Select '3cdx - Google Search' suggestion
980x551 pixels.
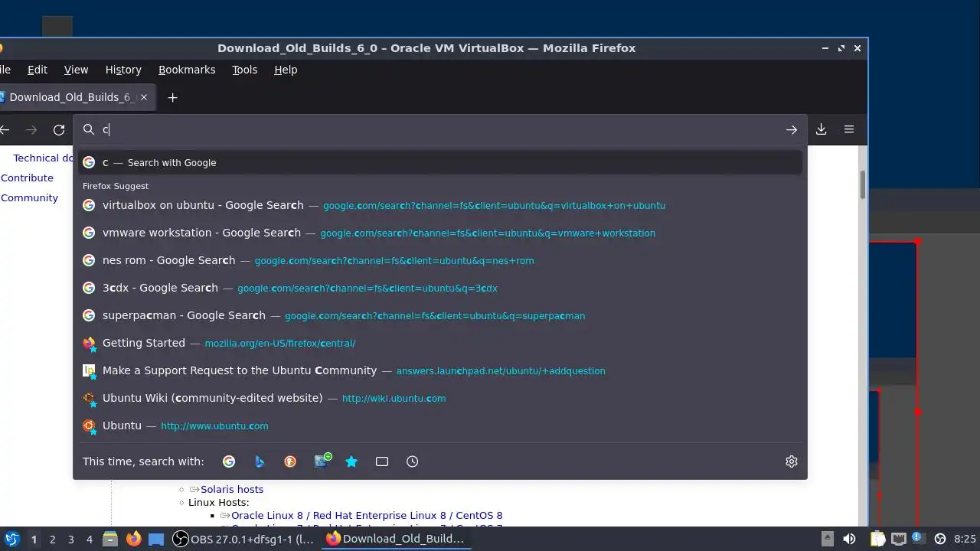pyautogui.click(x=440, y=288)
